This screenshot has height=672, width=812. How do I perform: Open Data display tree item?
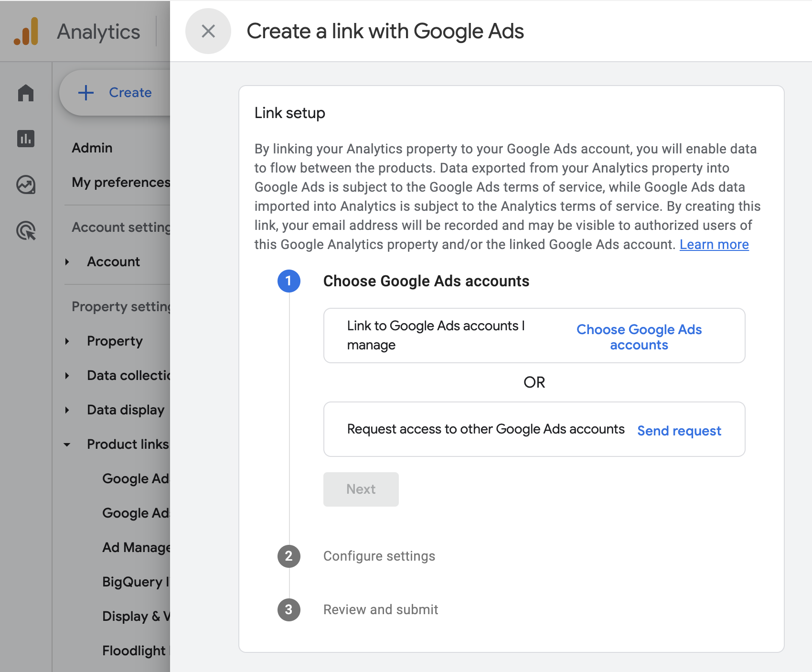click(126, 410)
